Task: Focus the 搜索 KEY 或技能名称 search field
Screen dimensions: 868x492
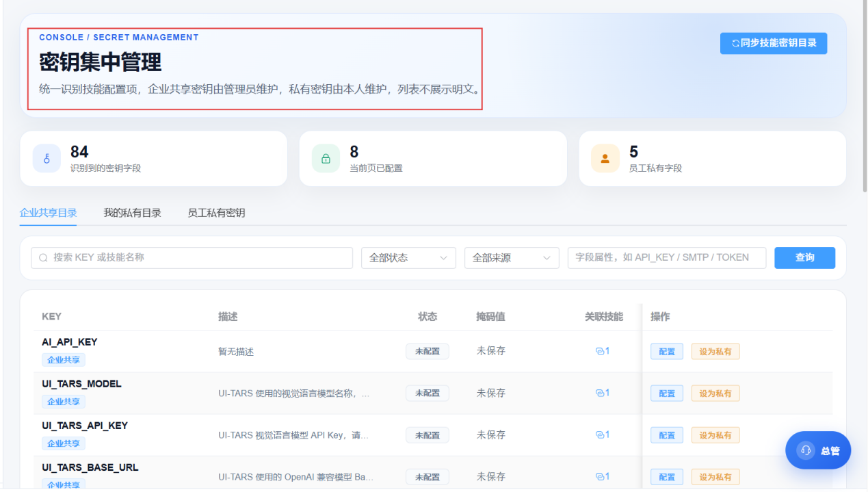Action: [192, 258]
